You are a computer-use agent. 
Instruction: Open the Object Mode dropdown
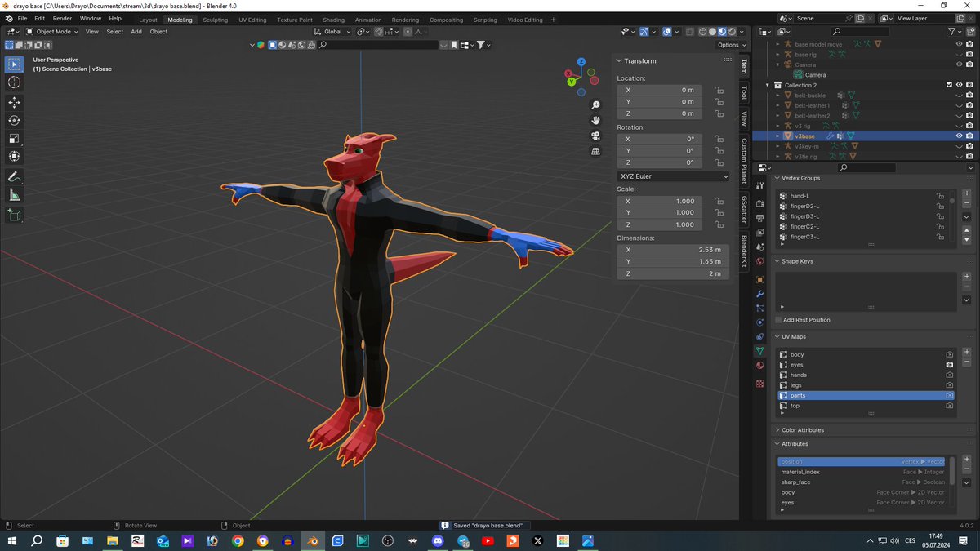click(52, 32)
